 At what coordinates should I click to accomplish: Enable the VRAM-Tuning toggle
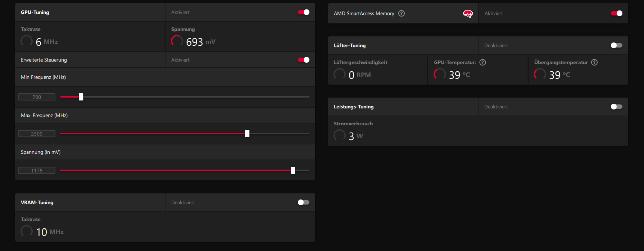tap(304, 202)
